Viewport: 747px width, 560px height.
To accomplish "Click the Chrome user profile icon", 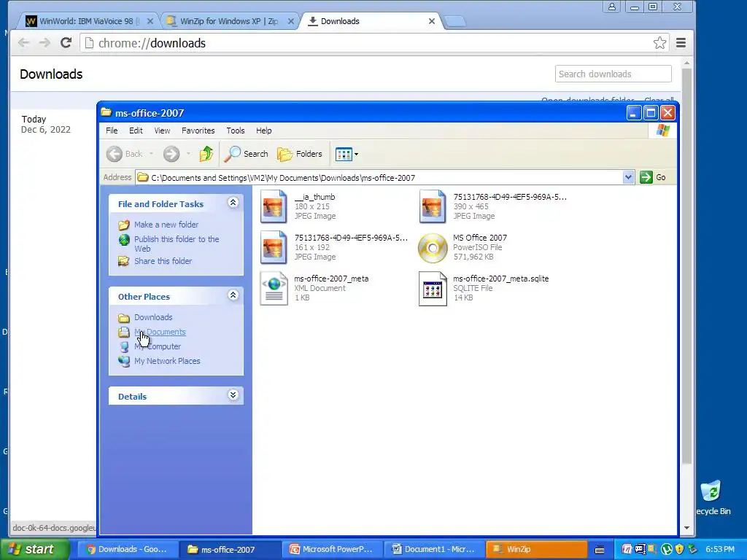I will click(x=612, y=7).
